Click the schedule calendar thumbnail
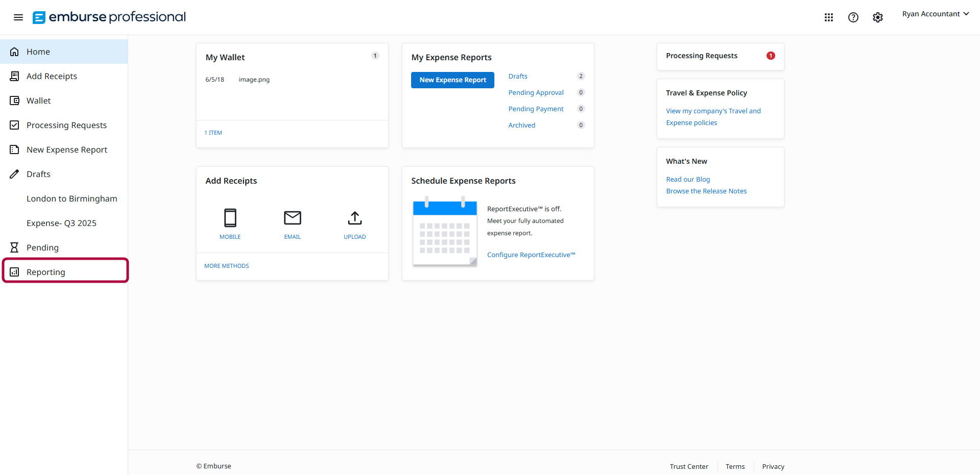Image resolution: width=980 pixels, height=475 pixels. pyautogui.click(x=444, y=233)
